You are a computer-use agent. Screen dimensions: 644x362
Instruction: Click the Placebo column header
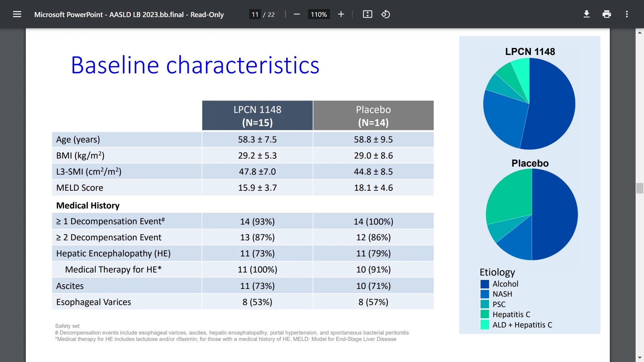tap(373, 116)
